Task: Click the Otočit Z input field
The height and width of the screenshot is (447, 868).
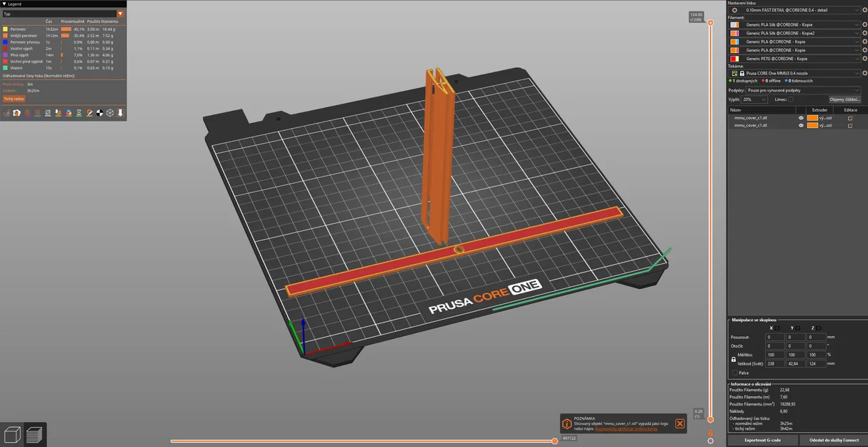Action: coord(816,345)
